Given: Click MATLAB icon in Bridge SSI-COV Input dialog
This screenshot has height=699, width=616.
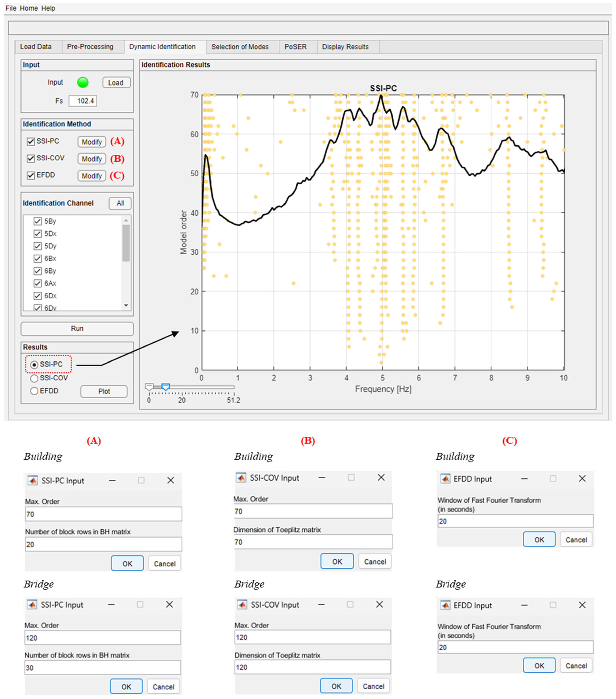Looking at the screenshot, I should click(x=242, y=604).
